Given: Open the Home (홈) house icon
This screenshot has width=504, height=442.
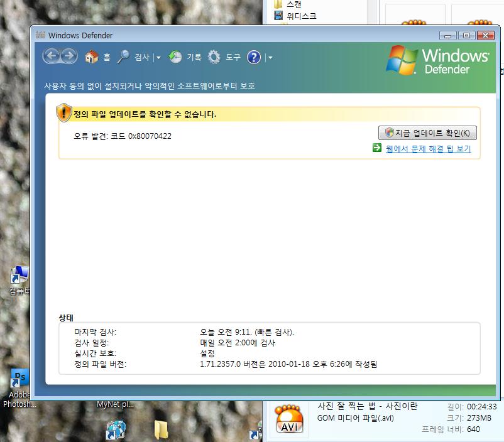Looking at the screenshot, I should click(92, 57).
